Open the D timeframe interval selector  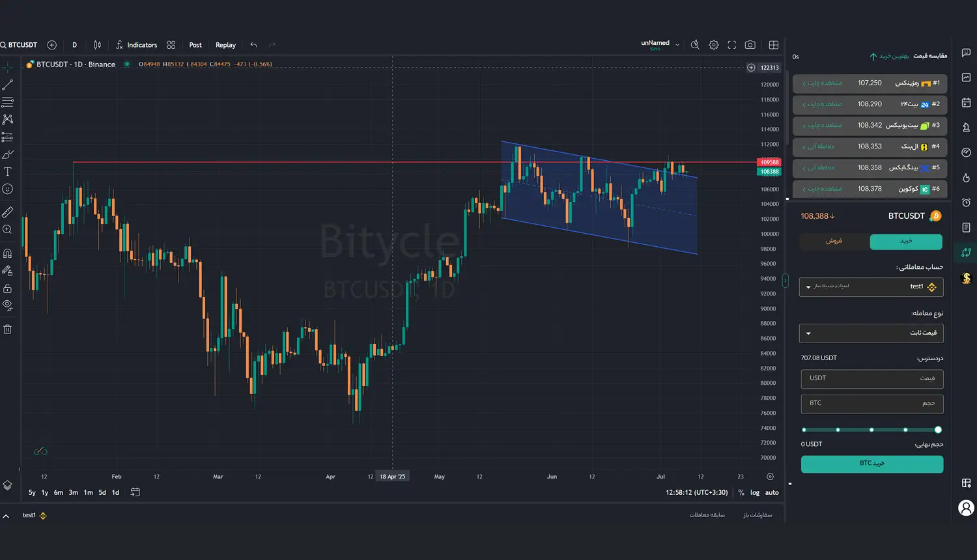coord(74,45)
